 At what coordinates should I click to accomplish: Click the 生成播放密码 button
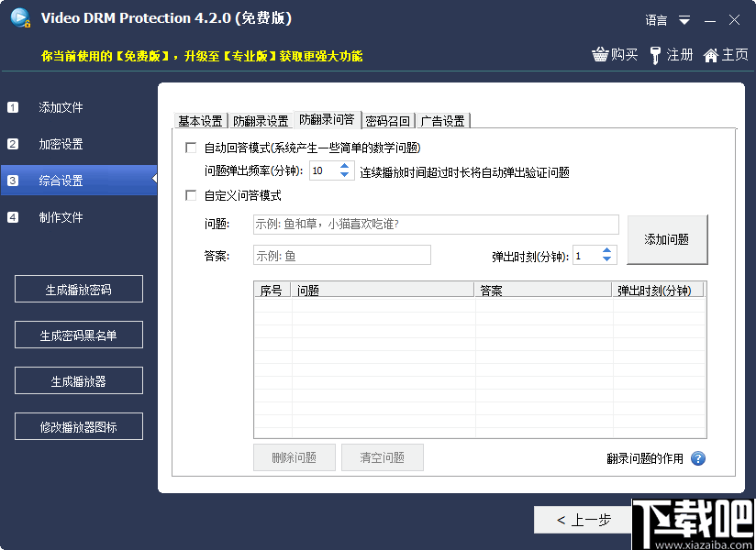(79, 289)
